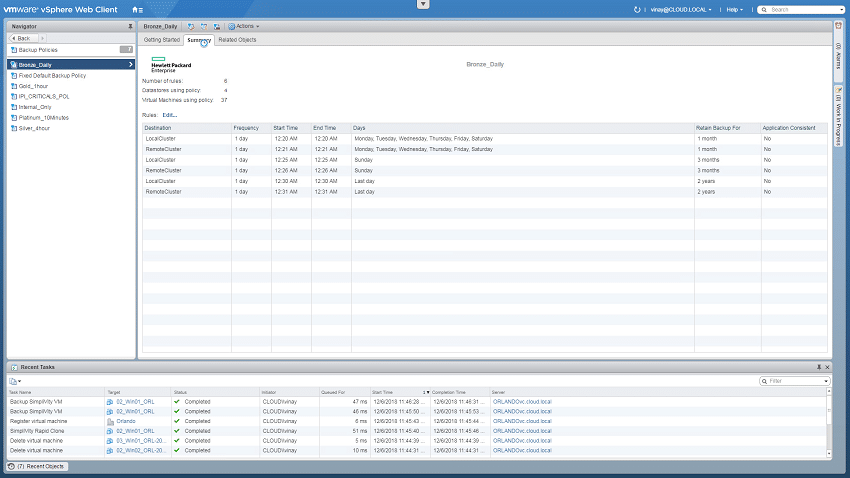850x478 pixels.
Task: Open ORLANDOvc.cloud.local link in first task row
Action: pyautogui.click(x=522, y=402)
